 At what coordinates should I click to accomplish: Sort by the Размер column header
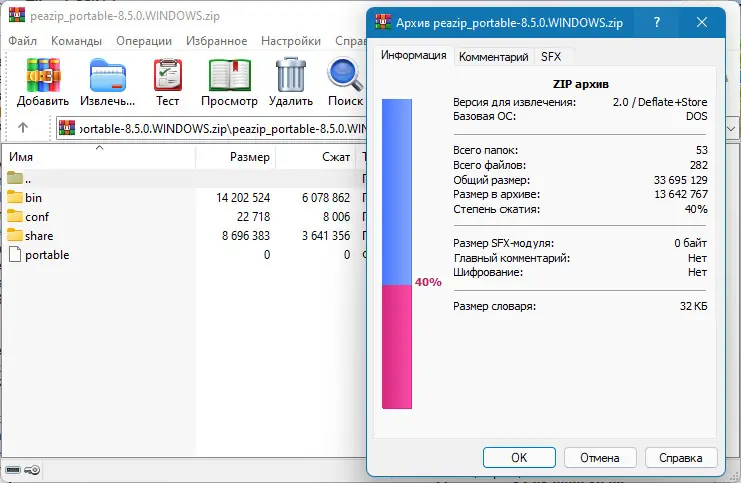click(235, 157)
